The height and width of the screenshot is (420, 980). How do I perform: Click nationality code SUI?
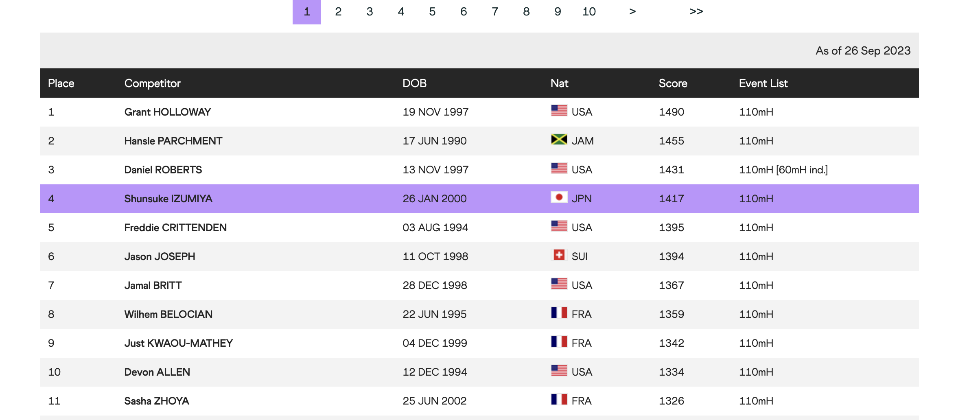(x=580, y=256)
